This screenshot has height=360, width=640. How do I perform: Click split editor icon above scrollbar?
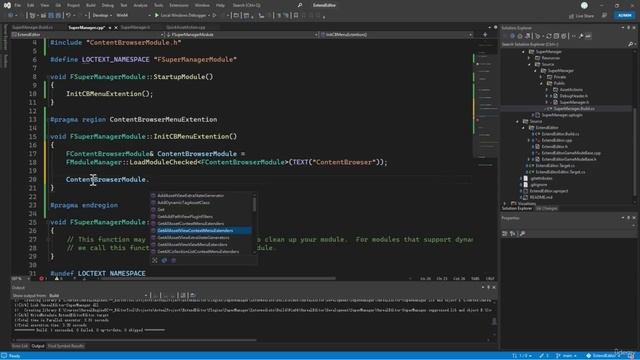pyautogui.click(x=485, y=35)
